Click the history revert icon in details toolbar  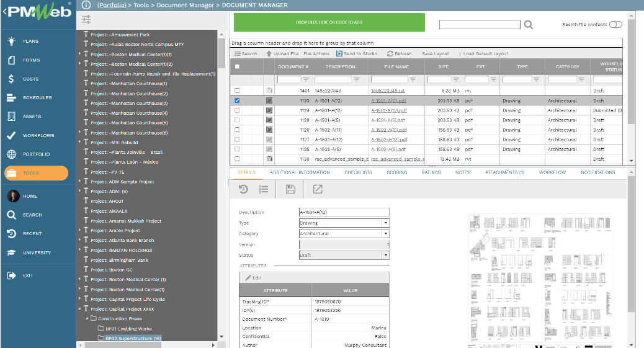243,189
